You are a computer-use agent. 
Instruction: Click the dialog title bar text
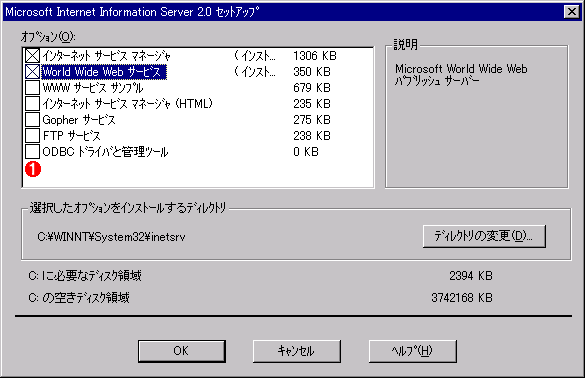tap(132, 12)
